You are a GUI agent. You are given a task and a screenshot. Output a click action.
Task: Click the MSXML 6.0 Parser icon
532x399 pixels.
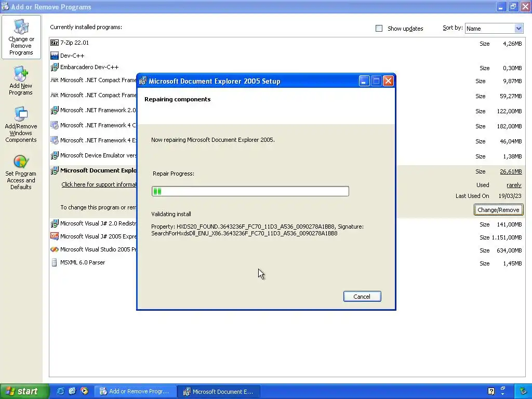pyautogui.click(x=54, y=262)
